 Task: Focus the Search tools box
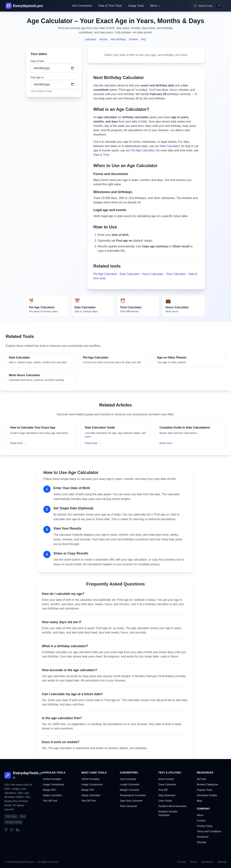coord(208,6)
